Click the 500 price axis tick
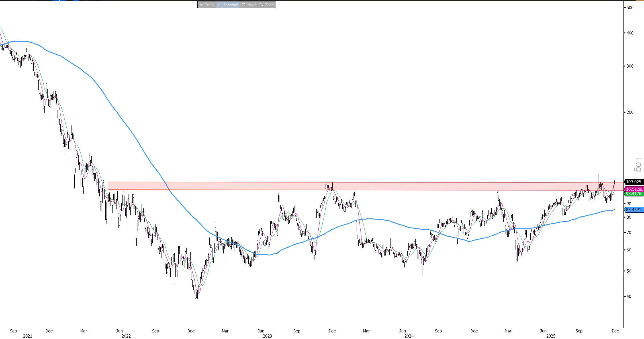The image size is (644, 339). [630, 7]
